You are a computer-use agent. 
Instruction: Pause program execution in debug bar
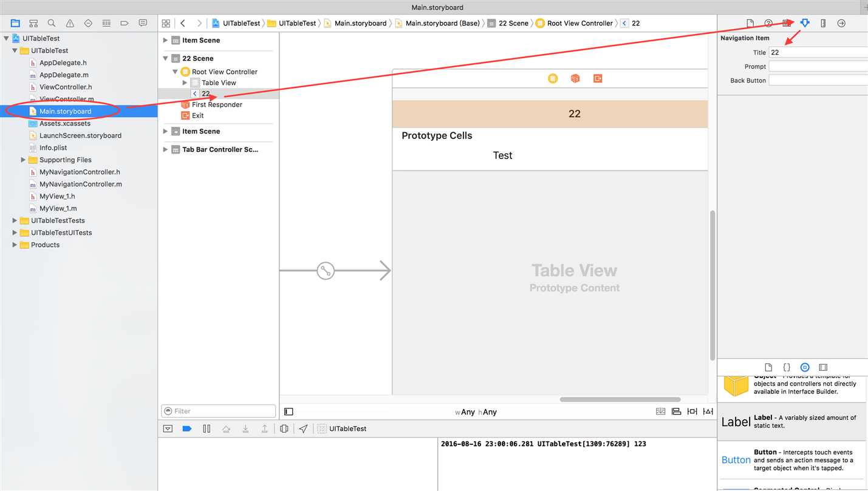point(207,428)
